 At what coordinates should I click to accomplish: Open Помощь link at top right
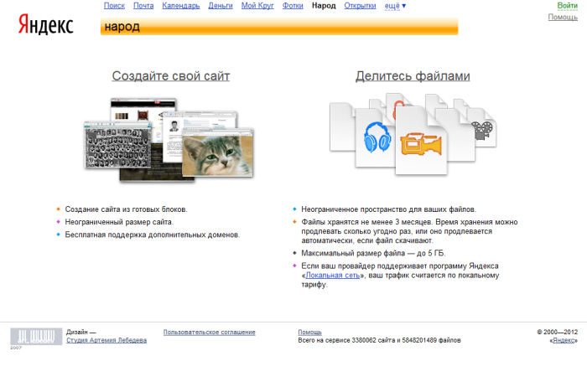click(563, 18)
